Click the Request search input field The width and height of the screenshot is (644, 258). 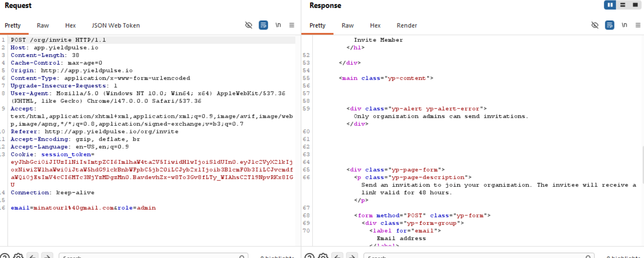pos(153,256)
